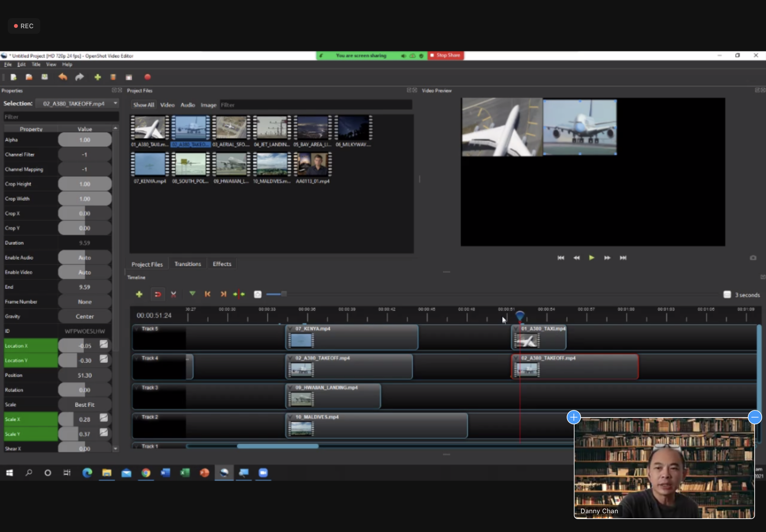
Task: Jump to Next Marker icon
Action: pyautogui.click(x=223, y=294)
